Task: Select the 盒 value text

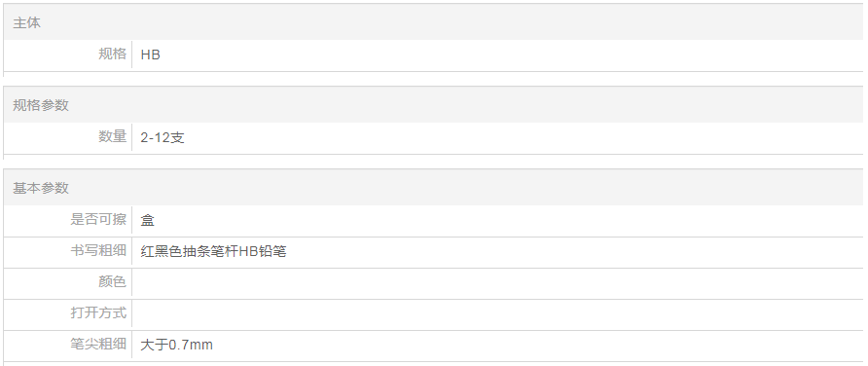Action: coord(147,220)
